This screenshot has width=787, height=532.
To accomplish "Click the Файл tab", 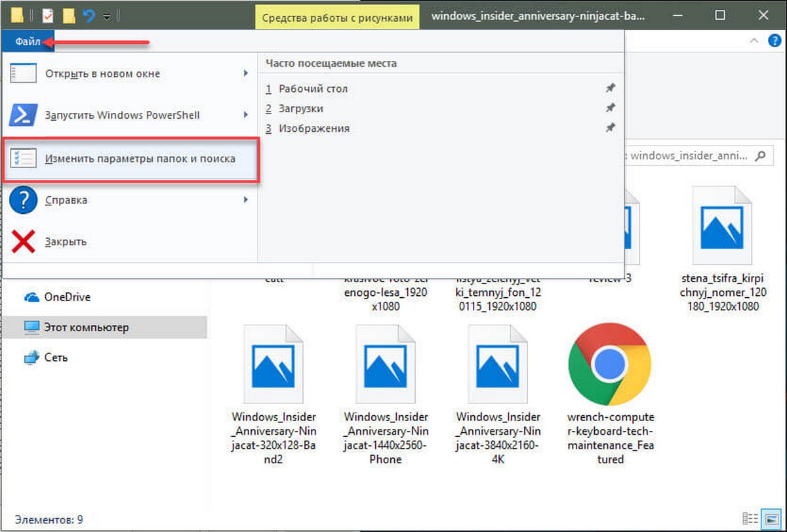I will point(28,42).
